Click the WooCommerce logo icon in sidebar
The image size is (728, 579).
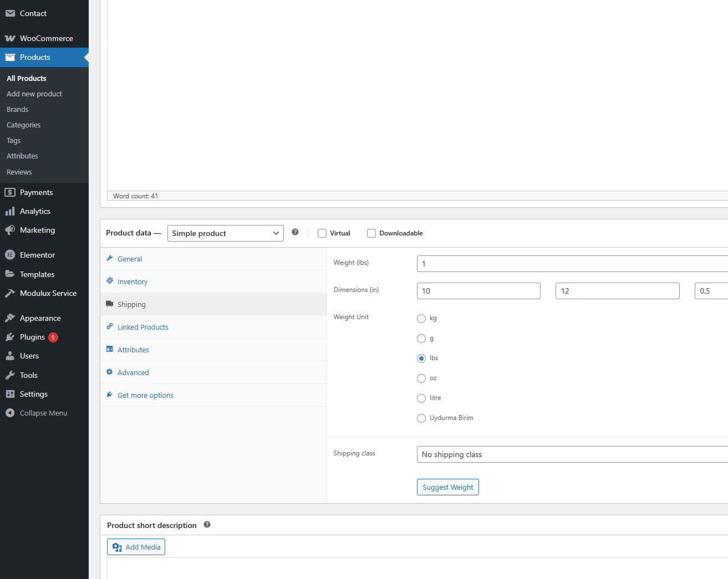10,38
